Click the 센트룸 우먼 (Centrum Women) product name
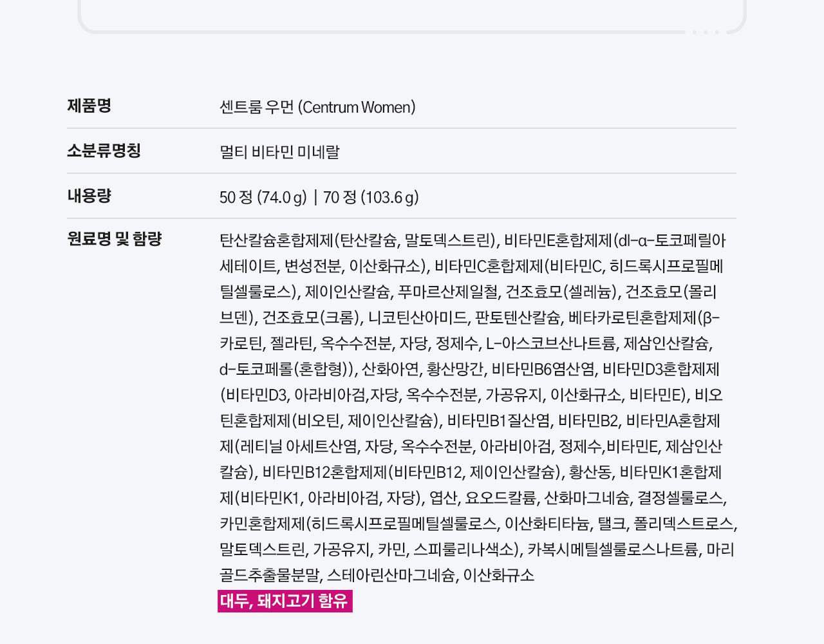Image resolution: width=824 pixels, height=644 pixels. (x=317, y=107)
